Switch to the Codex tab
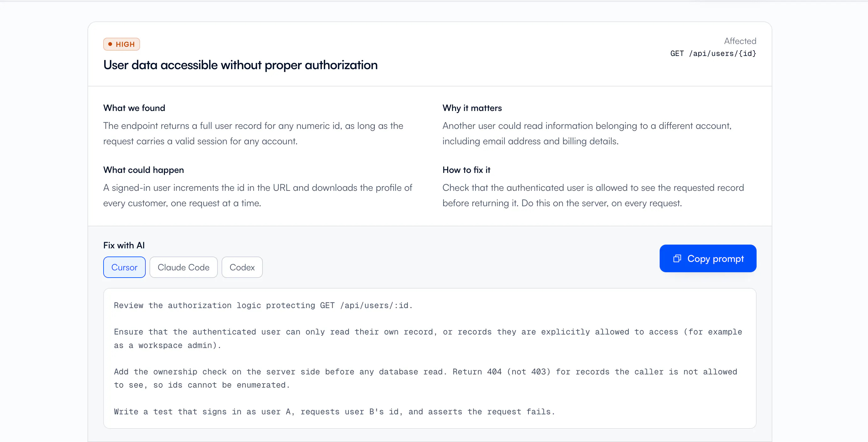The width and height of the screenshot is (868, 442). 242,267
